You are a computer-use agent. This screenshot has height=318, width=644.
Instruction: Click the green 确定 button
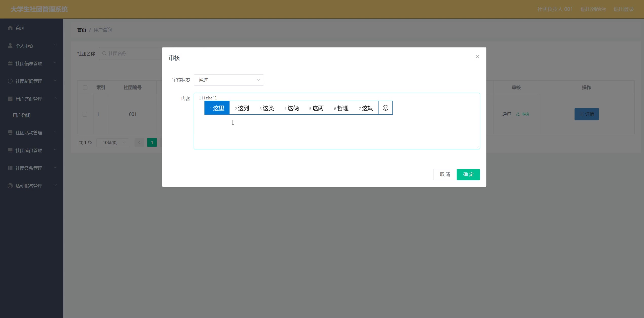(468, 174)
